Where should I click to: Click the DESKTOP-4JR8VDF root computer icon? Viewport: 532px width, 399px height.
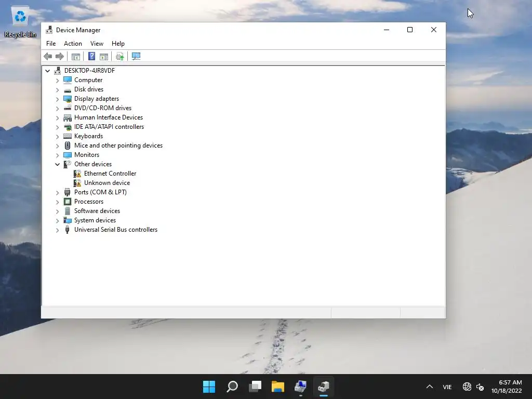[58, 71]
